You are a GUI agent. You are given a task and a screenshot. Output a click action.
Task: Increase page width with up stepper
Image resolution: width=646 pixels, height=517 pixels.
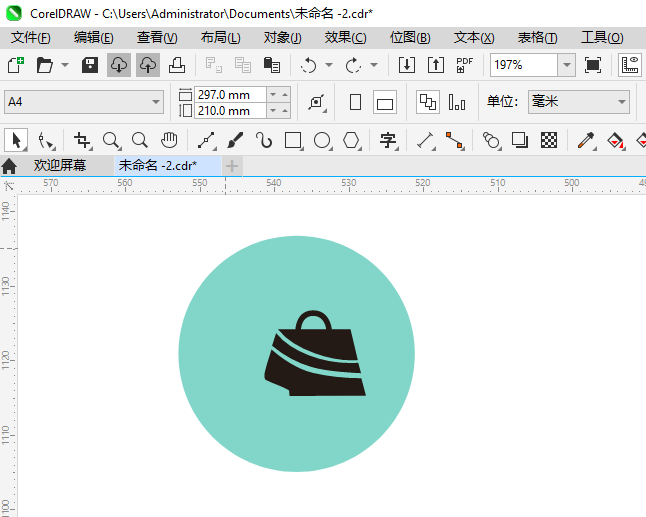coord(285,95)
